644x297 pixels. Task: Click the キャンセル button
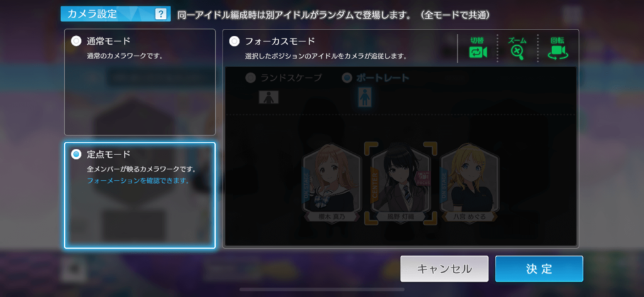pos(445,269)
